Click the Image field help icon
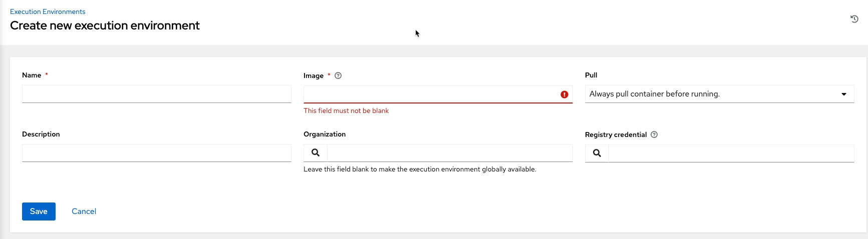 (x=338, y=75)
